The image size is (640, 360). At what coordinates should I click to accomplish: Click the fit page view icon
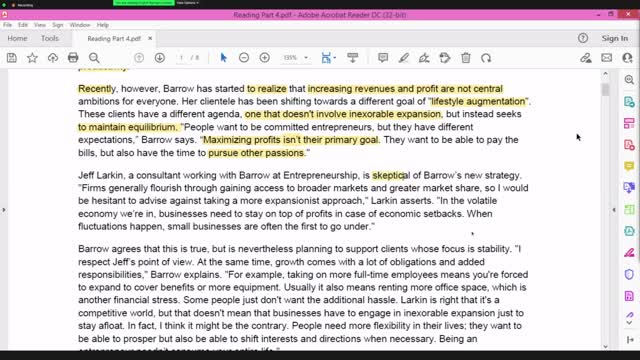[x=326, y=58]
